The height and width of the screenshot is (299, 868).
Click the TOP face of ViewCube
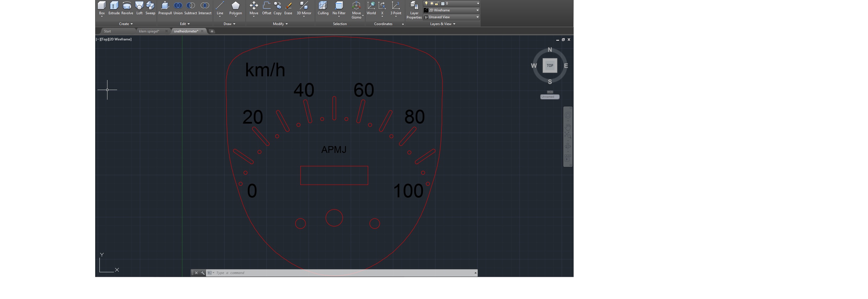[x=550, y=66]
